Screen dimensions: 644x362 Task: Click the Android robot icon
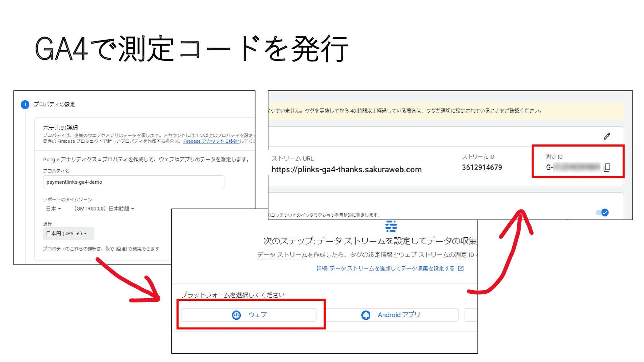(366, 315)
